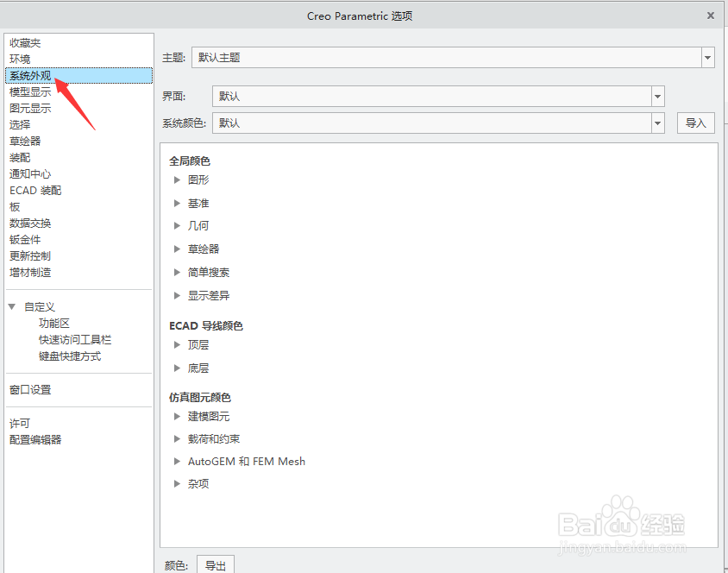The height and width of the screenshot is (573, 728).
Task: Select ECAD 装配 in the sidebar
Action: (x=35, y=191)
